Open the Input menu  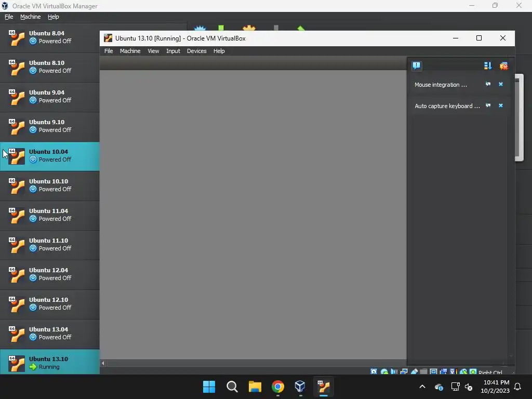173,51
